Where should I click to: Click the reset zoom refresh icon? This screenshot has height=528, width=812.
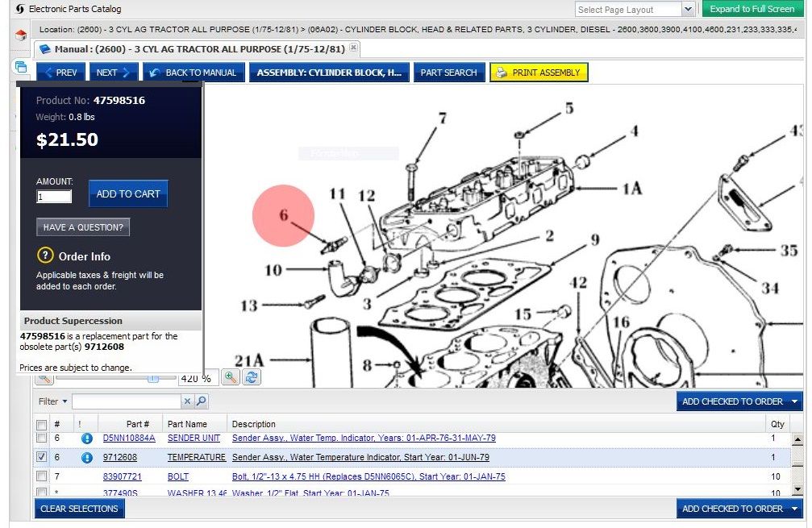coord(252,377)
